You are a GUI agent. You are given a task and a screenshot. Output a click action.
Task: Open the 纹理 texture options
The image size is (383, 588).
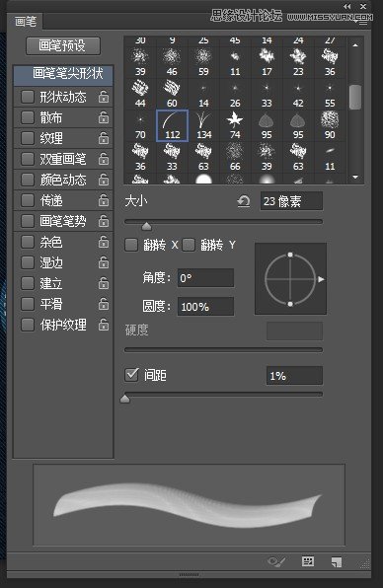(51, 139)
